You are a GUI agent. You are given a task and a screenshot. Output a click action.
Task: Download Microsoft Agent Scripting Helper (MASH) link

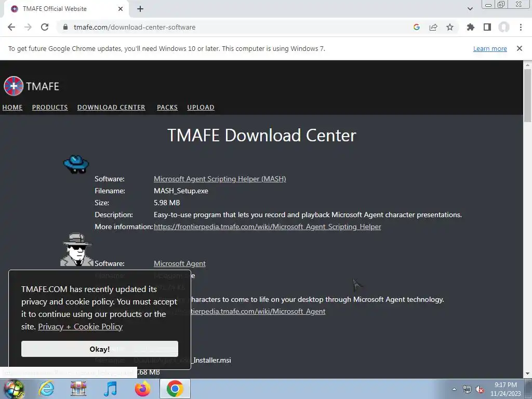pyautogui.click(x=220, y=179)
